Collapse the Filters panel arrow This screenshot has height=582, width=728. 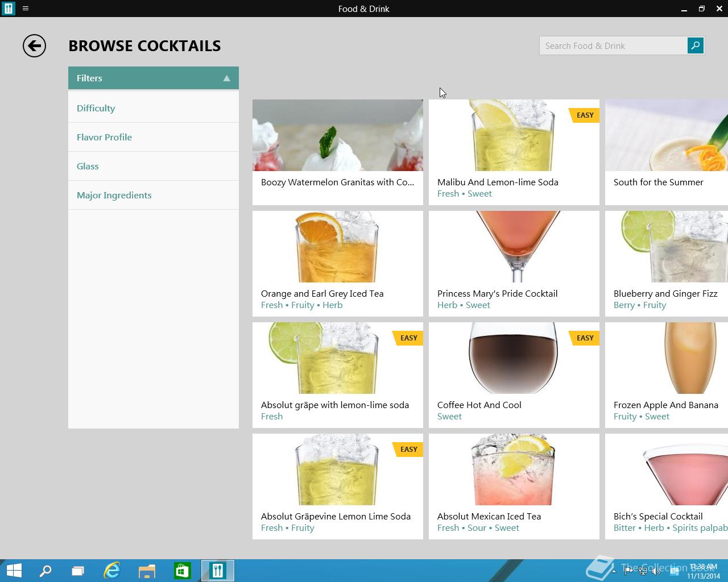point(226,78)
